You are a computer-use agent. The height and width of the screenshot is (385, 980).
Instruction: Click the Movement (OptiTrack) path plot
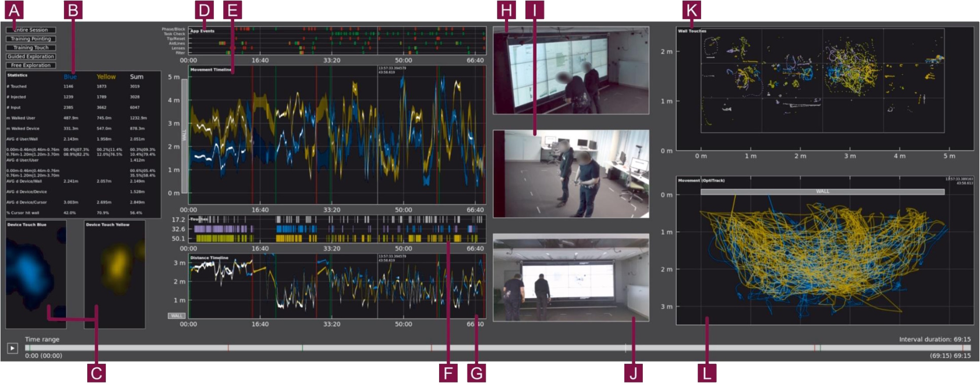click(x=822, y=254)
